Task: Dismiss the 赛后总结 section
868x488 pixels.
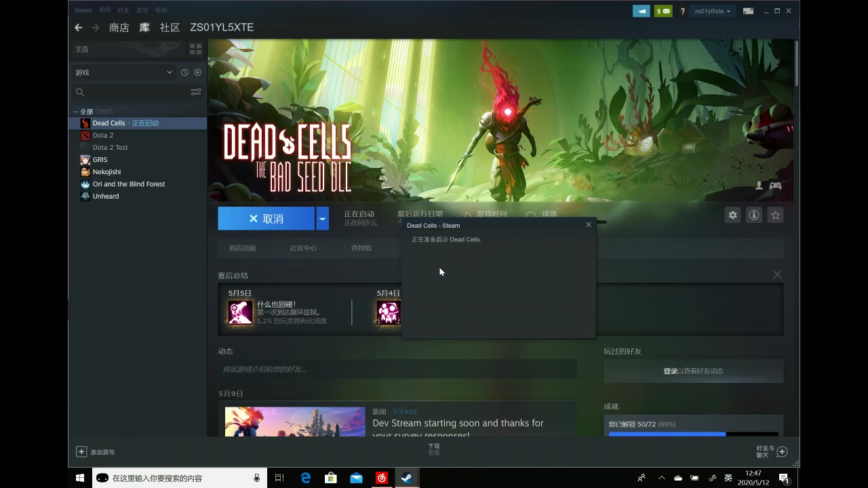Action: pos(777,274)
